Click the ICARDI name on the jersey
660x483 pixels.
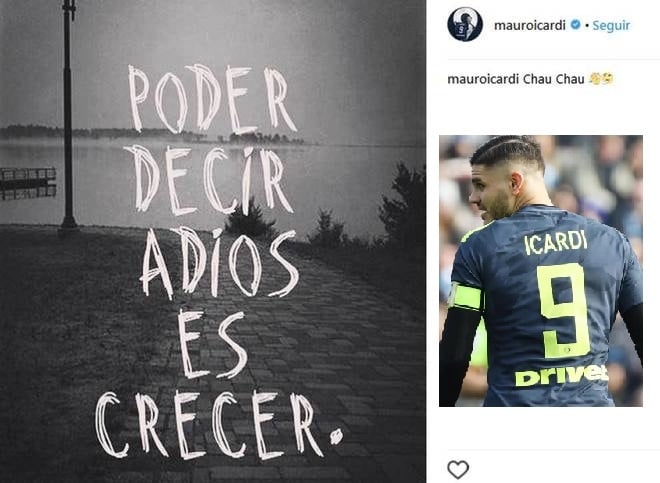coord(556,242)
